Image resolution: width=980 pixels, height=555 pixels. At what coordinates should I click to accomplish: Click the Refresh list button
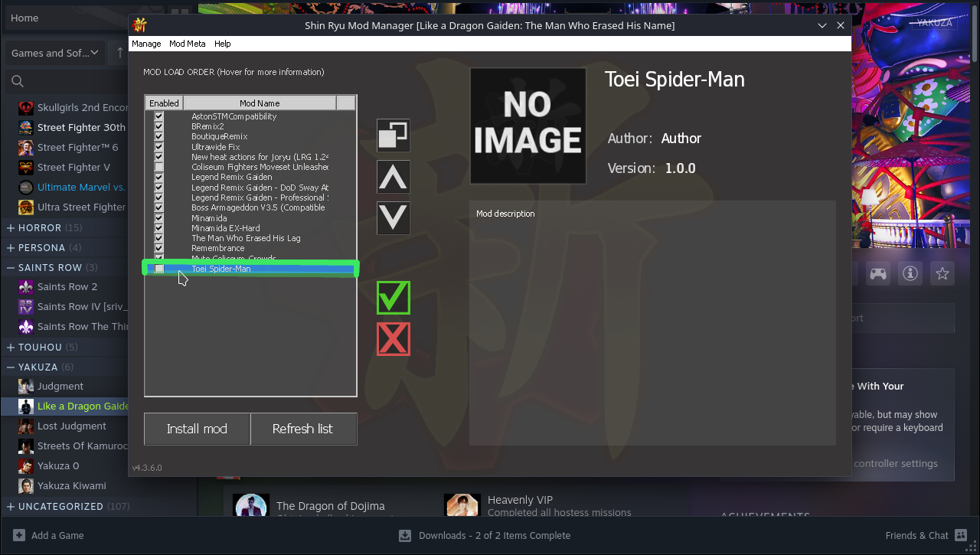303,429
